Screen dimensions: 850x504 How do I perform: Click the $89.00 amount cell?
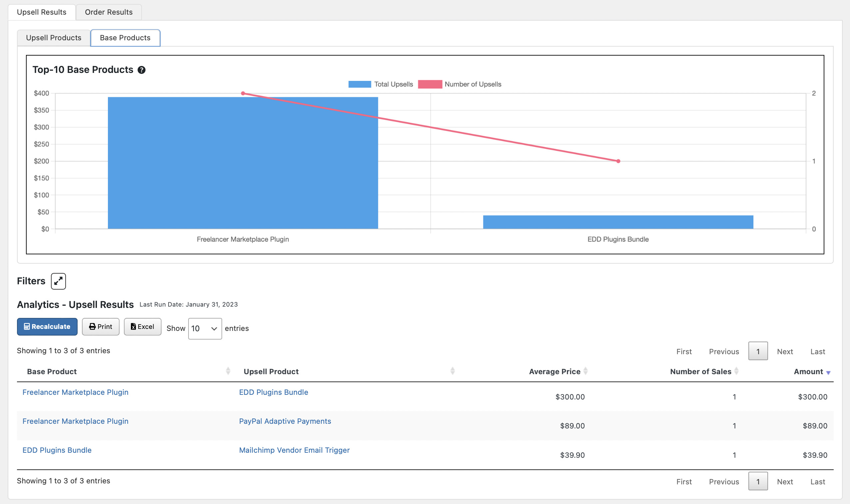(815, 426)
